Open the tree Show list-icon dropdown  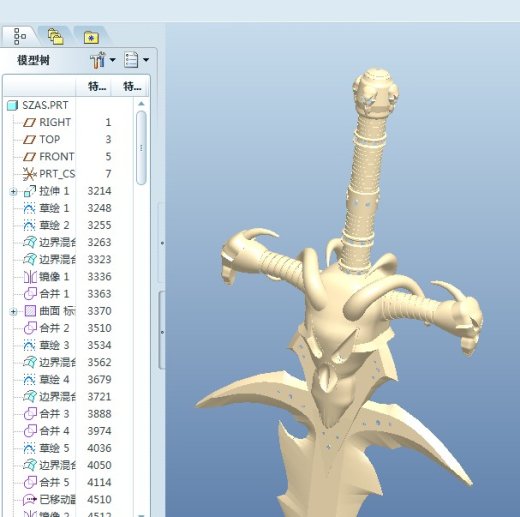[x=136, y=60]
